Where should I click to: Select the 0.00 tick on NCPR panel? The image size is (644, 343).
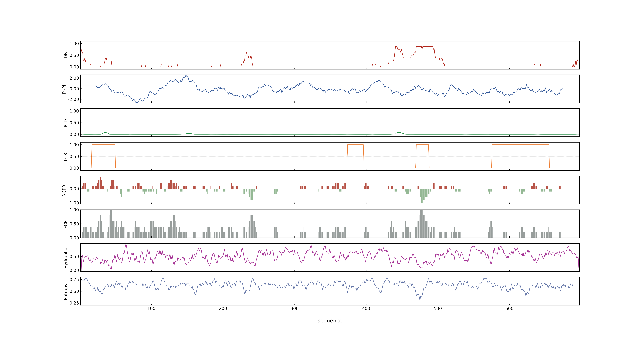74,189
